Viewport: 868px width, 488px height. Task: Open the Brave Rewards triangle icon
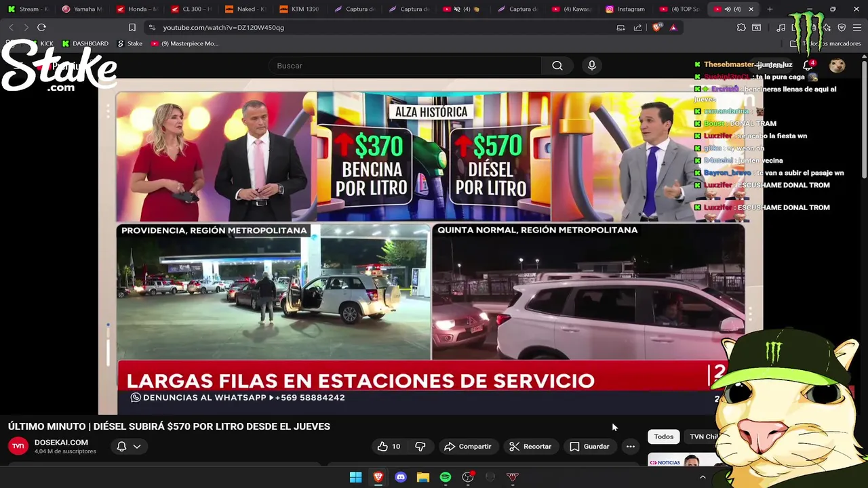pos(673,28)
